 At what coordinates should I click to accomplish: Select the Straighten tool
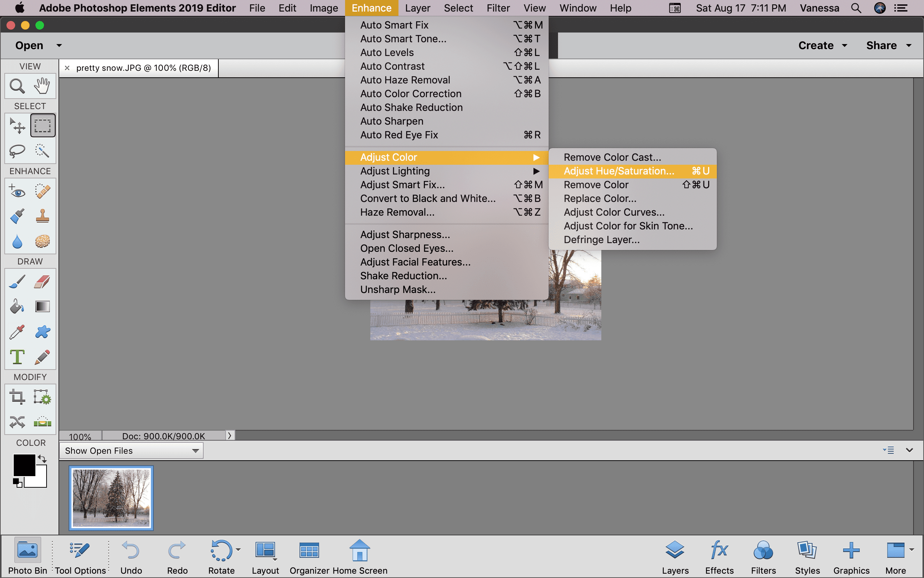point(42,422)
